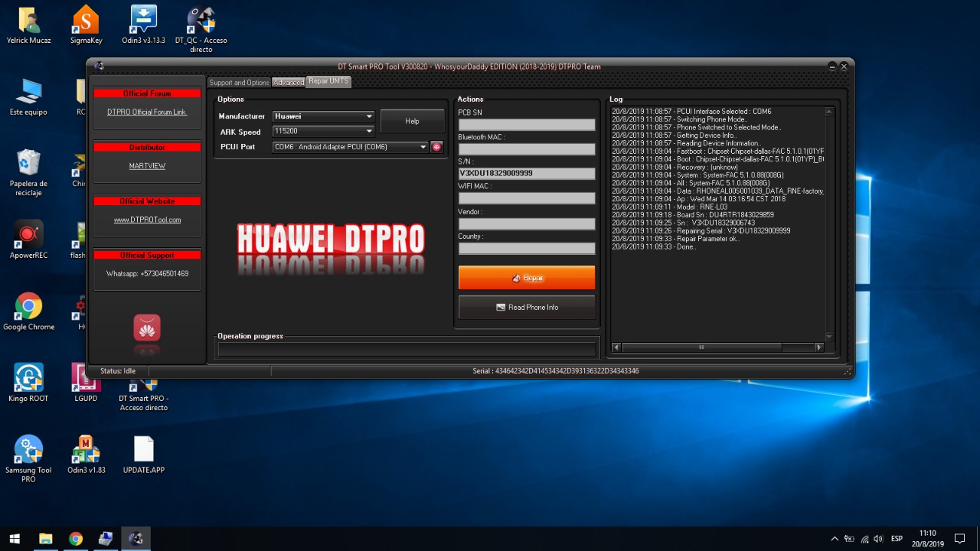Launch SigmaKey from the desktop
Screen dimensions: 980x551
click(86, 25)
